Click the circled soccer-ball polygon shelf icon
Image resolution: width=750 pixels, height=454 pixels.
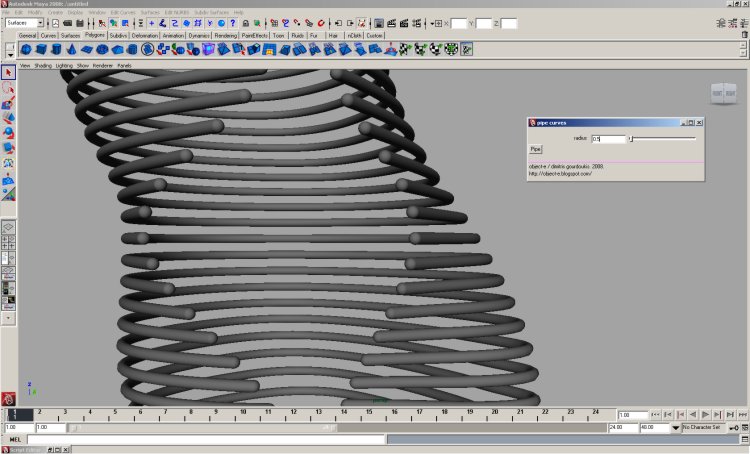click(147, 49)
